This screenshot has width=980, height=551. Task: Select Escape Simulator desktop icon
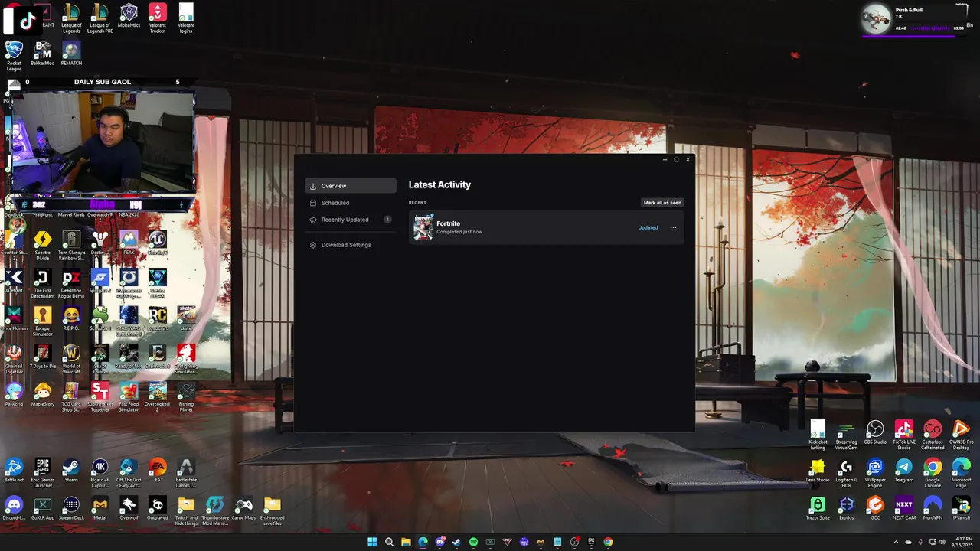point(43,320)
